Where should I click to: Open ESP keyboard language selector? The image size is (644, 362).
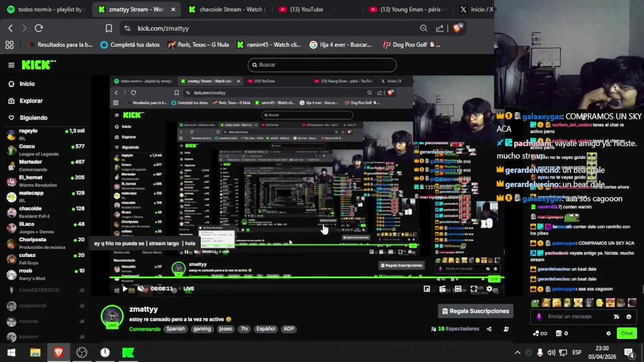[577, 352]
